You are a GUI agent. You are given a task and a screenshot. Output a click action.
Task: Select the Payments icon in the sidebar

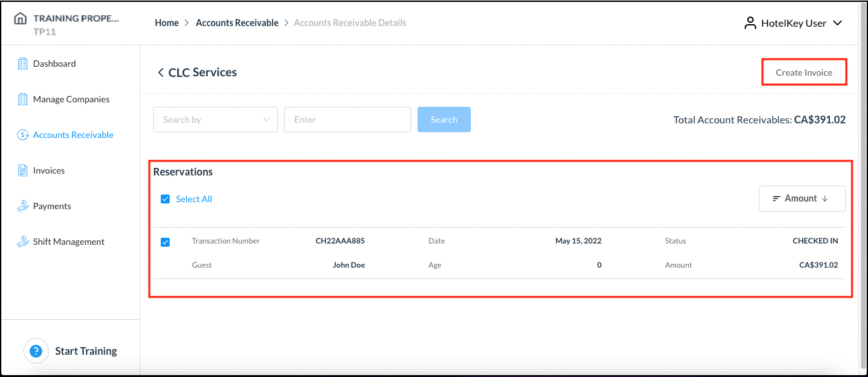tap(24, 205)
